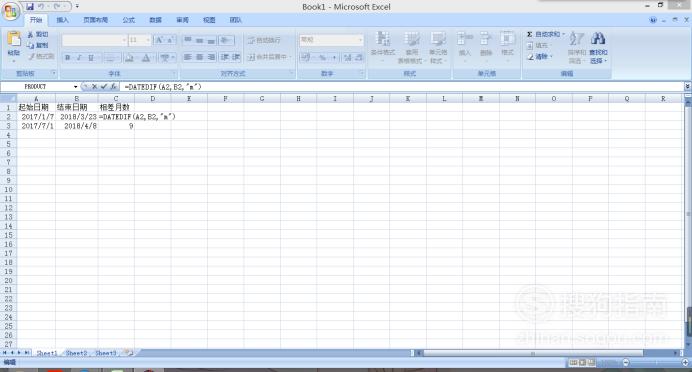Click the Decrease Decimal icon
The height and width of the screenshot is (372, 692).
coord(359,57)
